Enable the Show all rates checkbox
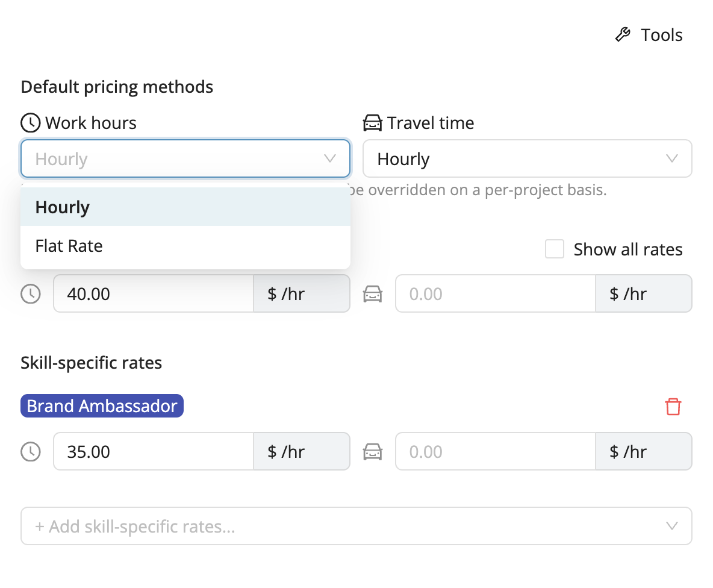Viewport: 713px width, 588px height. coord(554,249)
